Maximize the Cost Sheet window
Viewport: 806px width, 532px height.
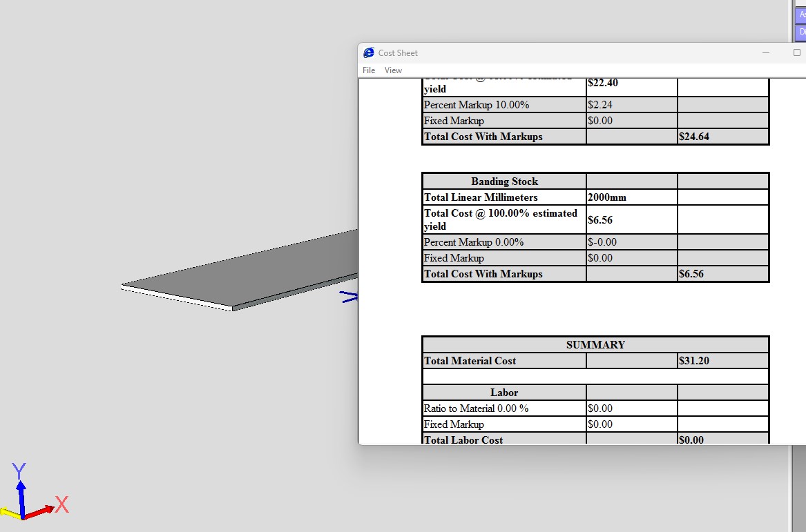coord(796,53)
